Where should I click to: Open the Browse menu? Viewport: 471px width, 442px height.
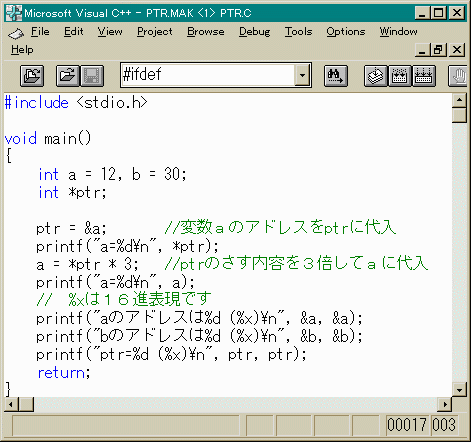click(205, 32)
